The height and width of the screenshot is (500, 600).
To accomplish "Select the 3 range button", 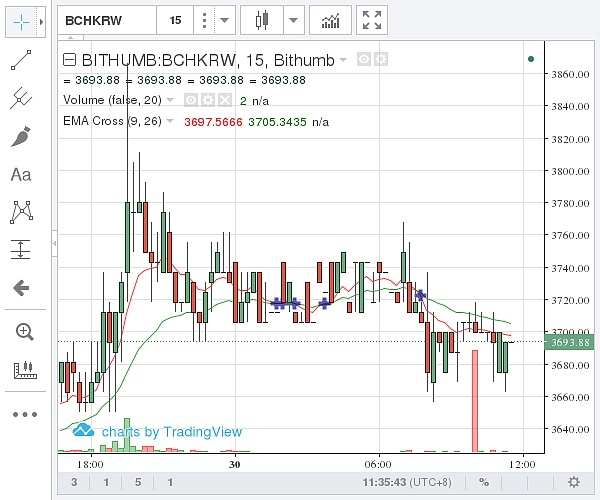I will pos(74,482).
